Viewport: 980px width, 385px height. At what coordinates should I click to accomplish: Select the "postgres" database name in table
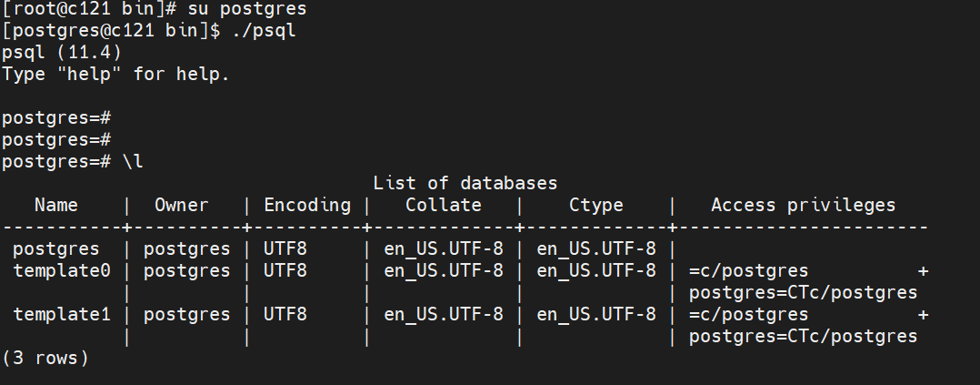56,248
